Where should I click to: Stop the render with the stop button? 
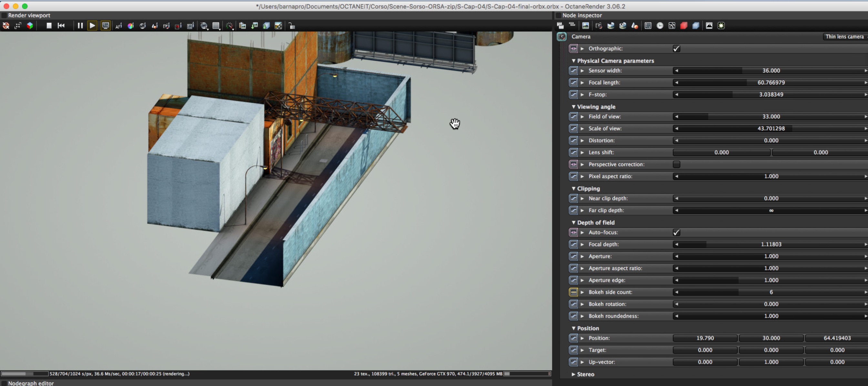pos(49,26)
